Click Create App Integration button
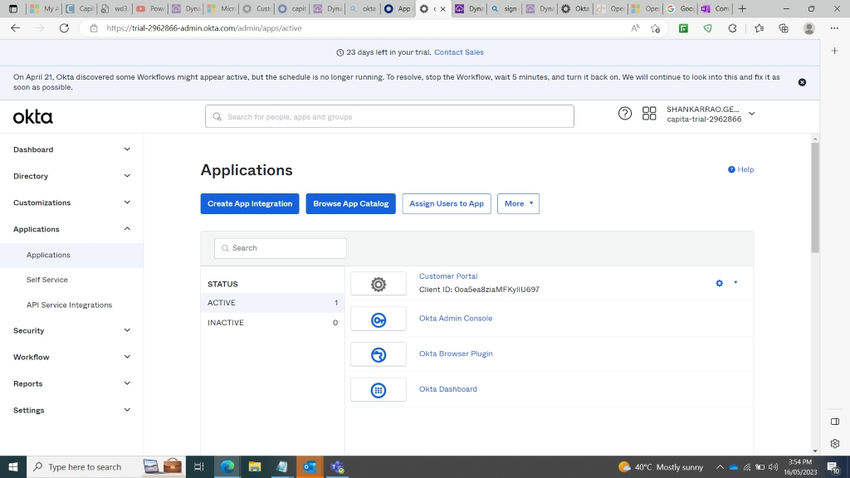Viewport: 850px width, 478px height. coord(249,204)
